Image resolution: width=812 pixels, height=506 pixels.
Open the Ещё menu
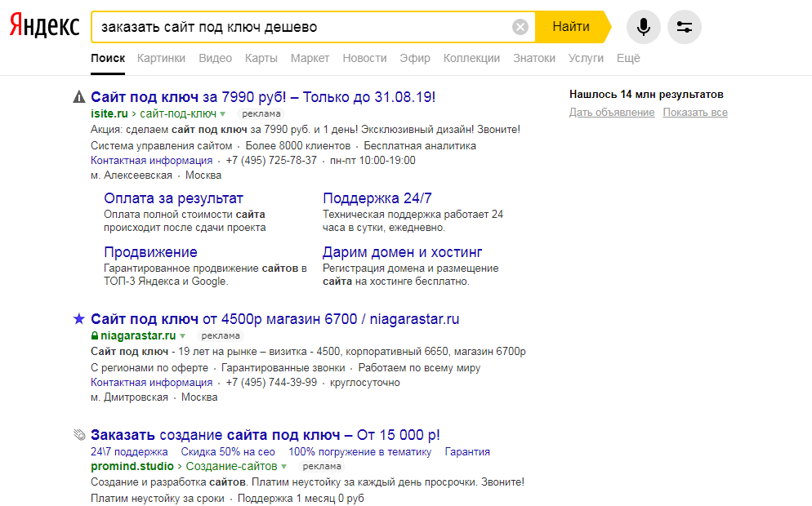[628, 58]
